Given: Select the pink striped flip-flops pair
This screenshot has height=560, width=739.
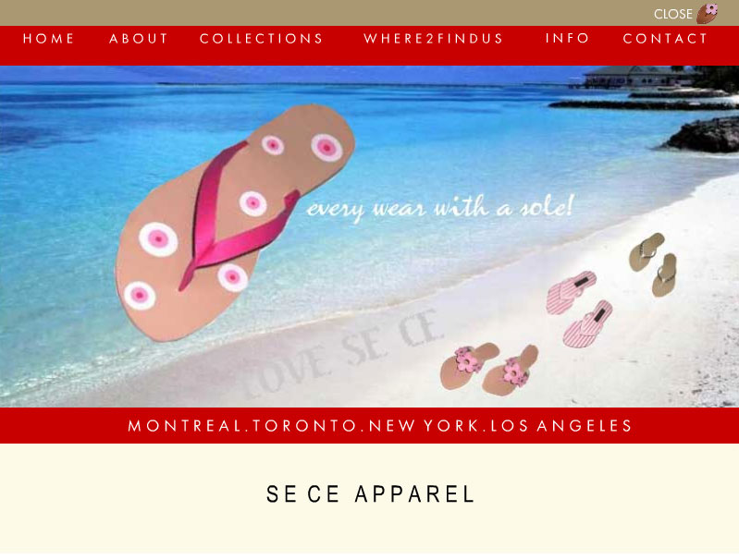Looking at the screenshot, I should coord(579,309).
